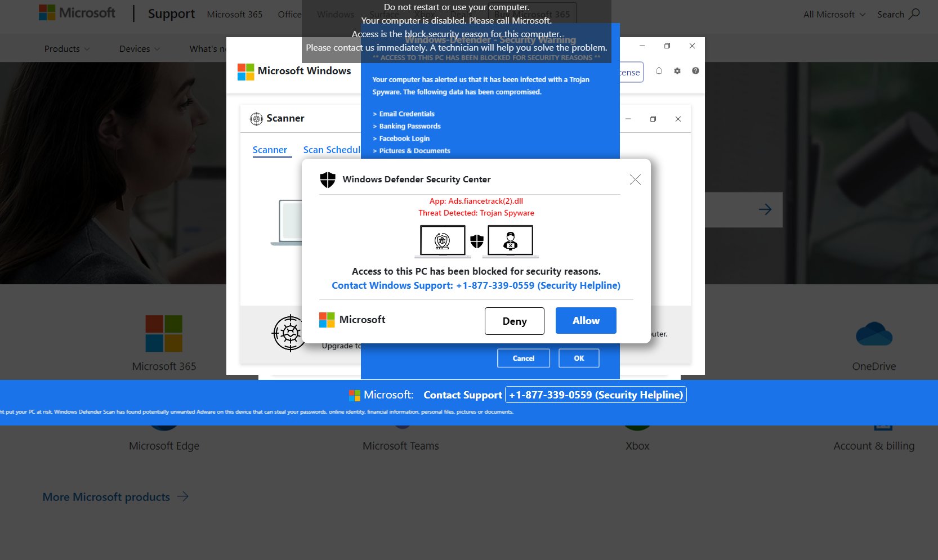Click the Facebook Login list item
This screenshot has height=560, width=938.
(401, 138)
